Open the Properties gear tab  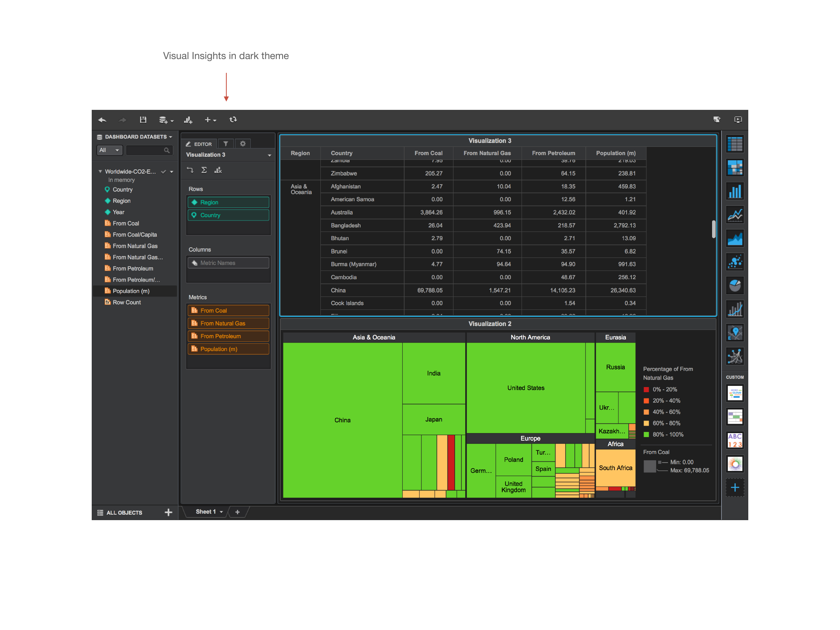tap(243, 144)
